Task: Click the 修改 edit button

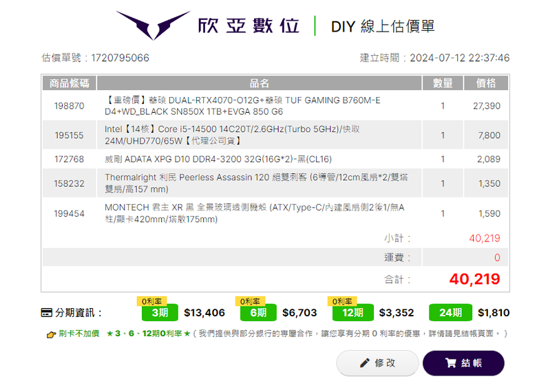Action: click(377, 363)
